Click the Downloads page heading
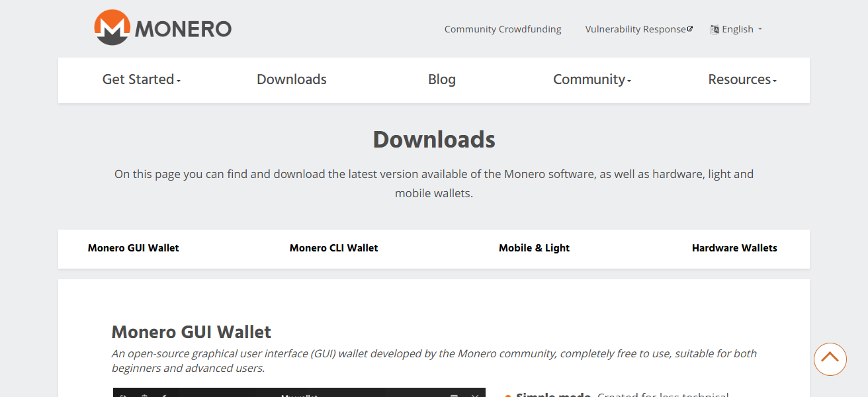This screenshot has height=397, width=868. click(x=434, y=140)
